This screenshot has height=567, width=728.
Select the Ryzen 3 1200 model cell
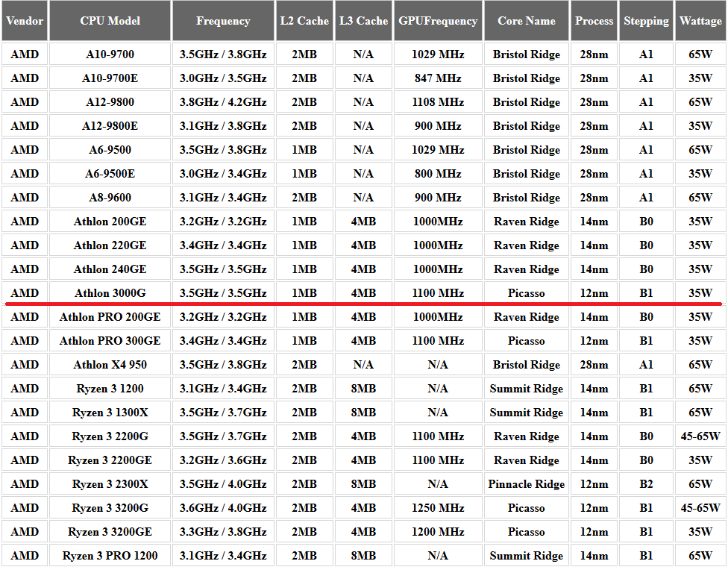pos(110,389)
